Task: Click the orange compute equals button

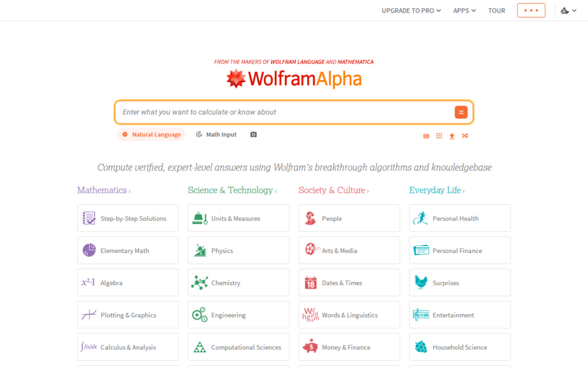Action: coord(461,112)
